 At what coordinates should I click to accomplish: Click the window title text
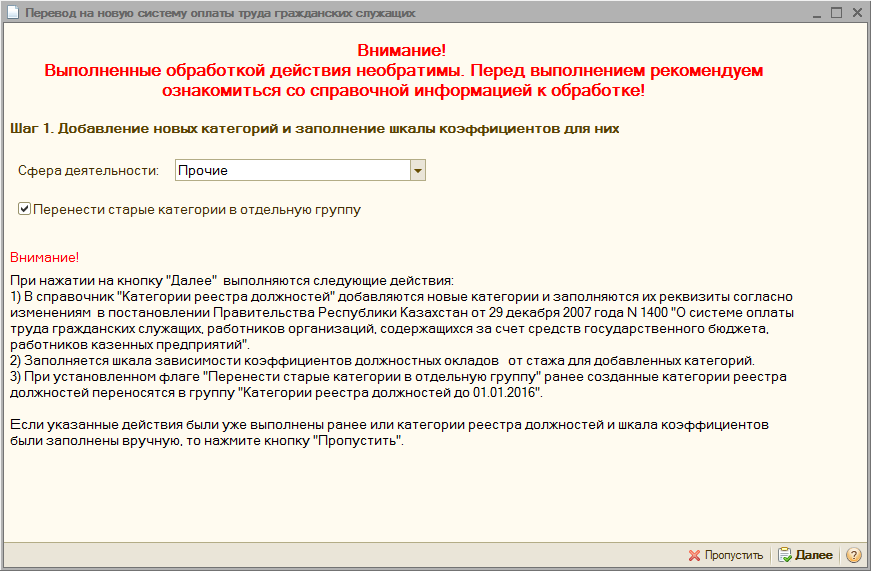pyautogui.click(x=220, y=13)
